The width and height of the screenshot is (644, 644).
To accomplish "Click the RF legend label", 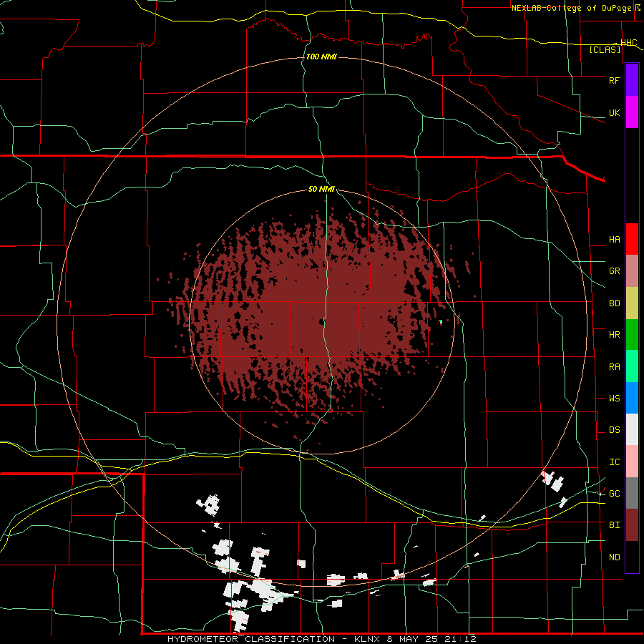I will click(x=614, y=80).
